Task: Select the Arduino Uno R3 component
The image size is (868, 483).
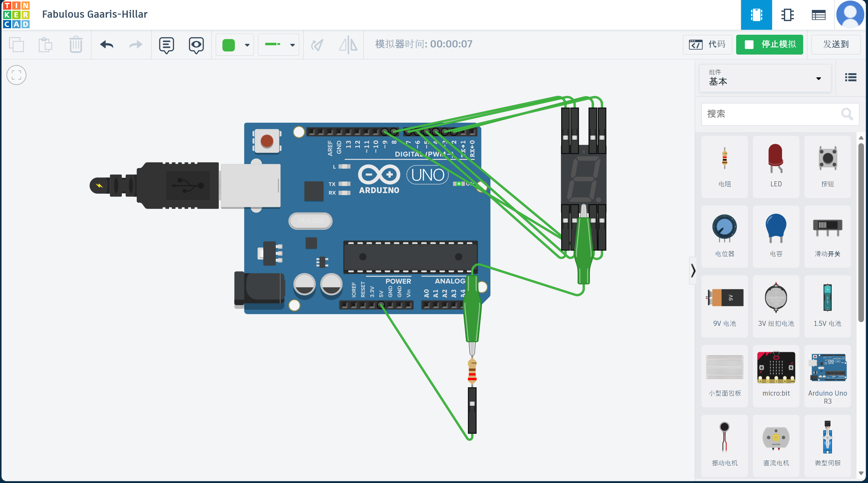Action: pos(827,376)
